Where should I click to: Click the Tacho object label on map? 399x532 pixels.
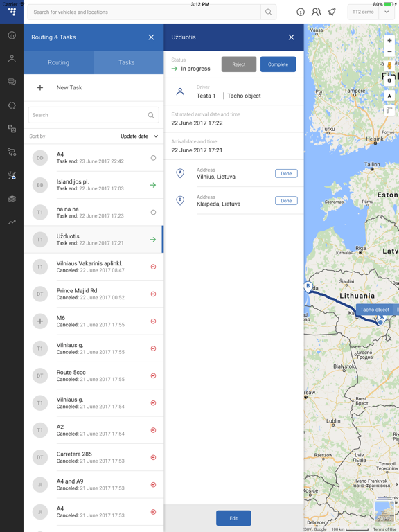tap(375, 310)
